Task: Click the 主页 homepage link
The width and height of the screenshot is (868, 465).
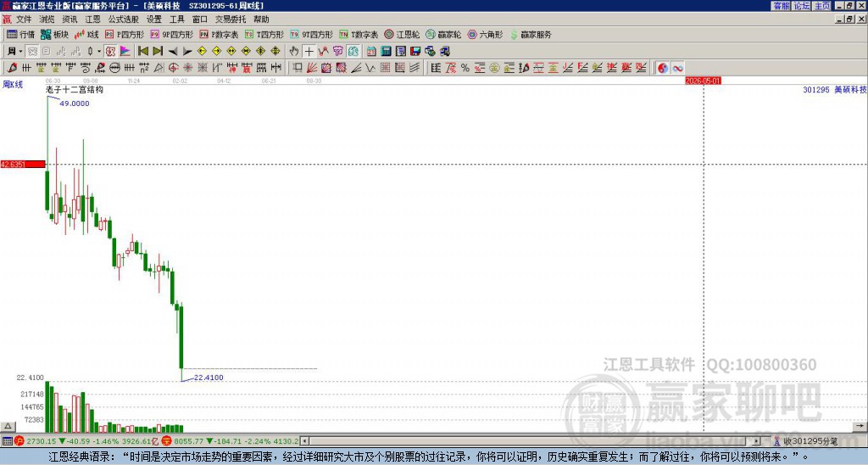Action: point(822,6)
